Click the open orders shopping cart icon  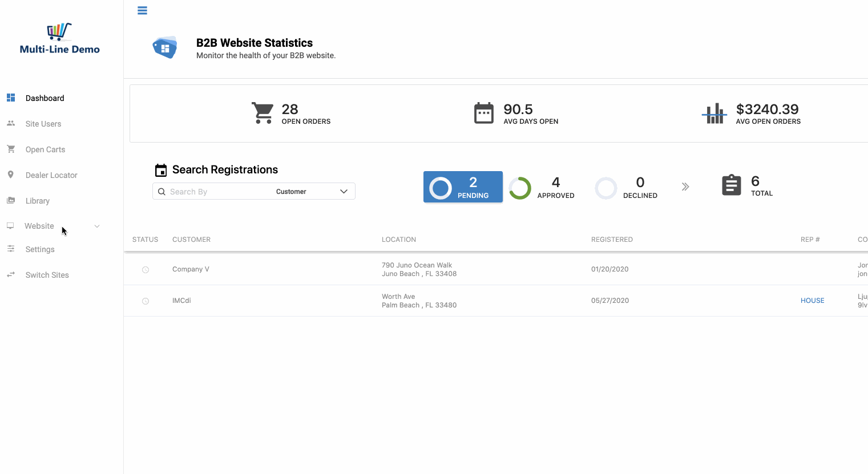pyautogui.click(x=263, y=113)
